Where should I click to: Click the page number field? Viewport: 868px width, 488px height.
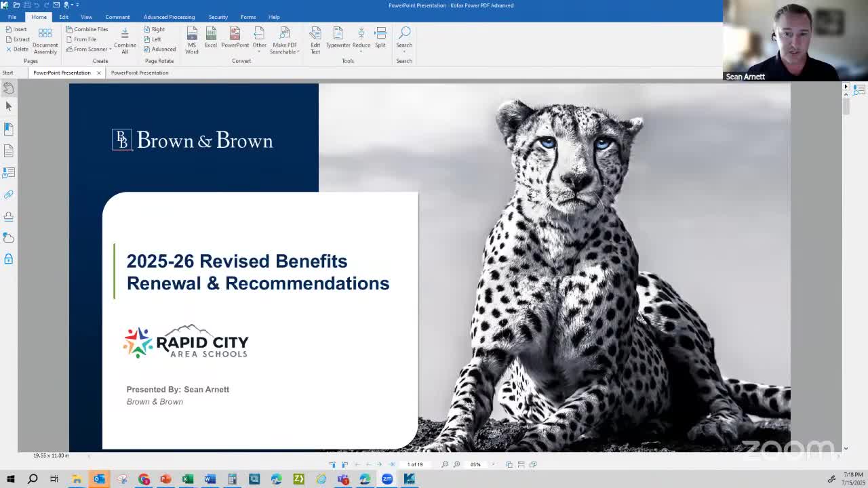click(x=415, y=464)
